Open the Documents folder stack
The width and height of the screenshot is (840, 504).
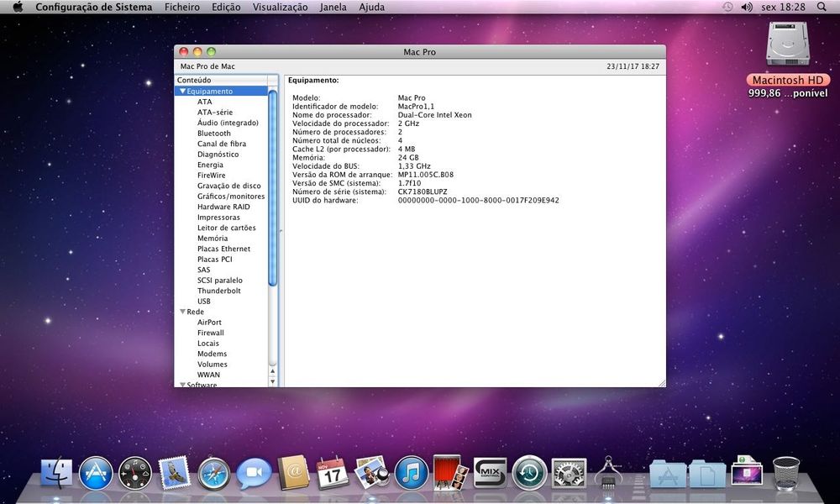pyautogui.click(x=707, y=474)
